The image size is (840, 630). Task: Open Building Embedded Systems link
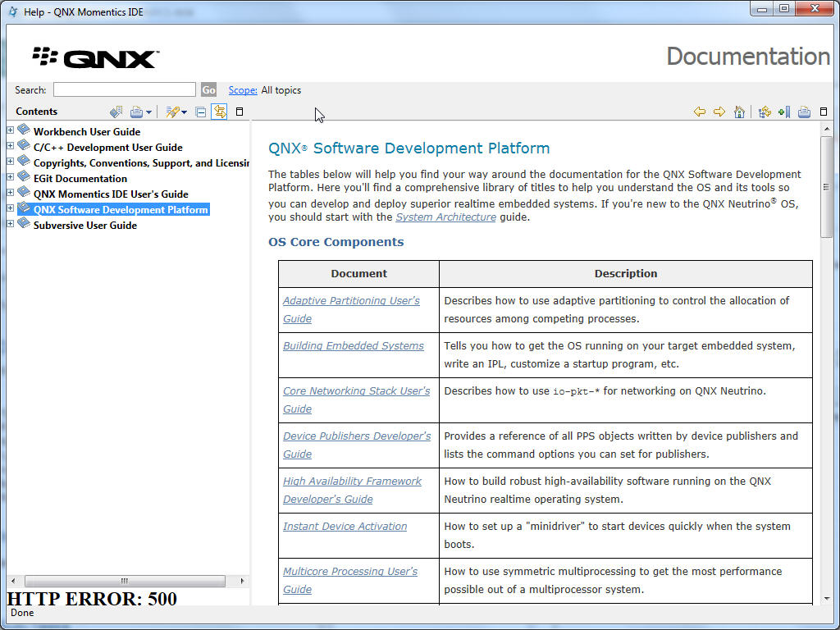[353, 345]
